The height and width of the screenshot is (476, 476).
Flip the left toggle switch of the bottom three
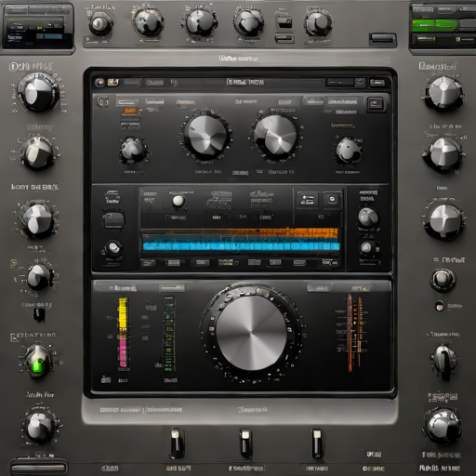coord(177,443)
